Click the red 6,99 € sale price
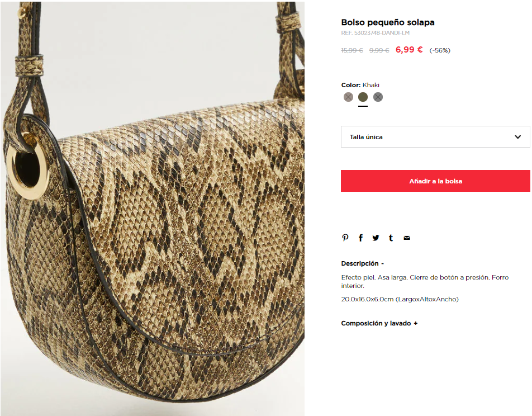The height and width of the screenshot is (416, 532). 409,50
